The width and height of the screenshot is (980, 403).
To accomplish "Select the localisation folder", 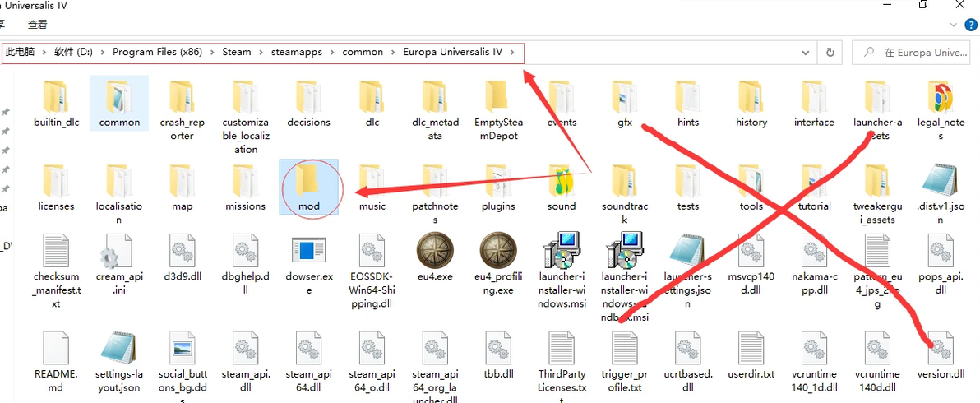I will coord(118,194).
